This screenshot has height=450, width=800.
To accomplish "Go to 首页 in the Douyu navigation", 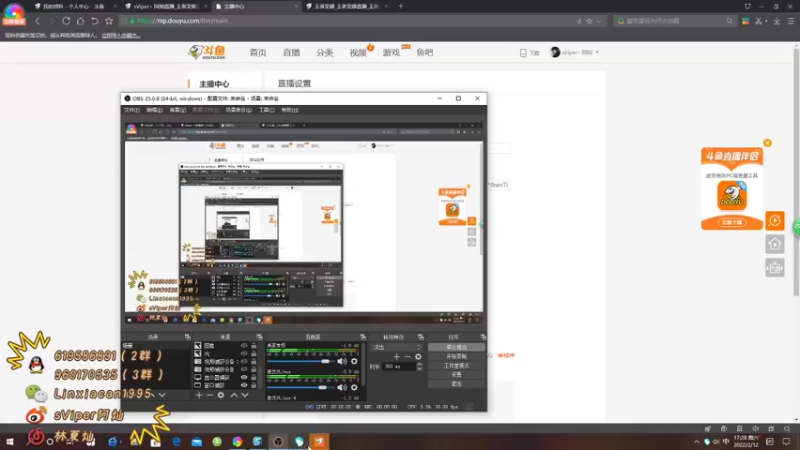I will (258, 53).
